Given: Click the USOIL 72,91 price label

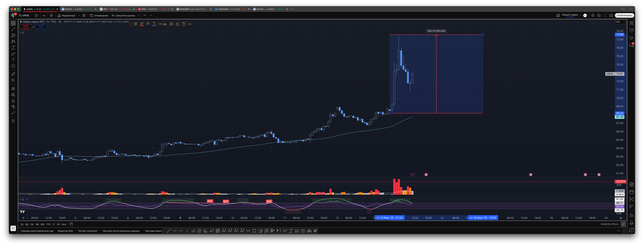Looking at the screenshot, I should 615,74.
